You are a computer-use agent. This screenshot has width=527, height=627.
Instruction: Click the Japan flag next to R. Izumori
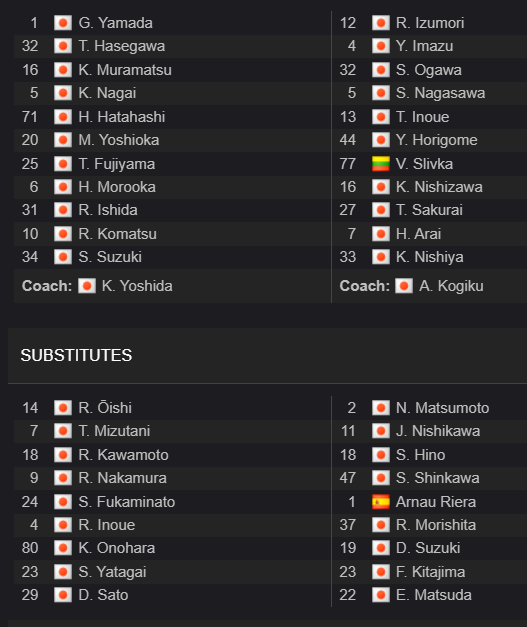tap(381, 23)
